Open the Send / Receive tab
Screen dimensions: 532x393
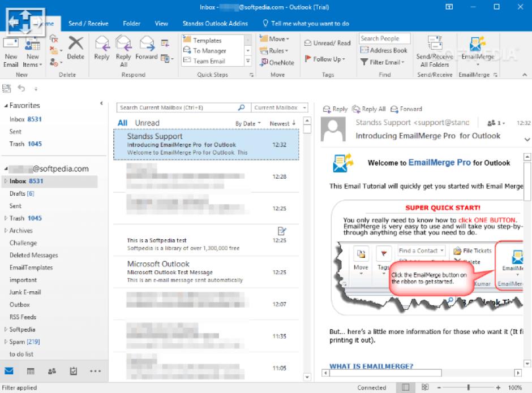(x=88, y=23)
